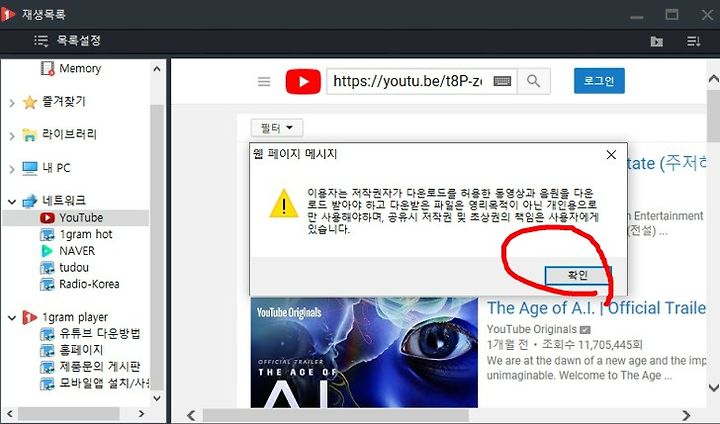Click the 모바일앱 설치 page icon

(x=47, y=383)
